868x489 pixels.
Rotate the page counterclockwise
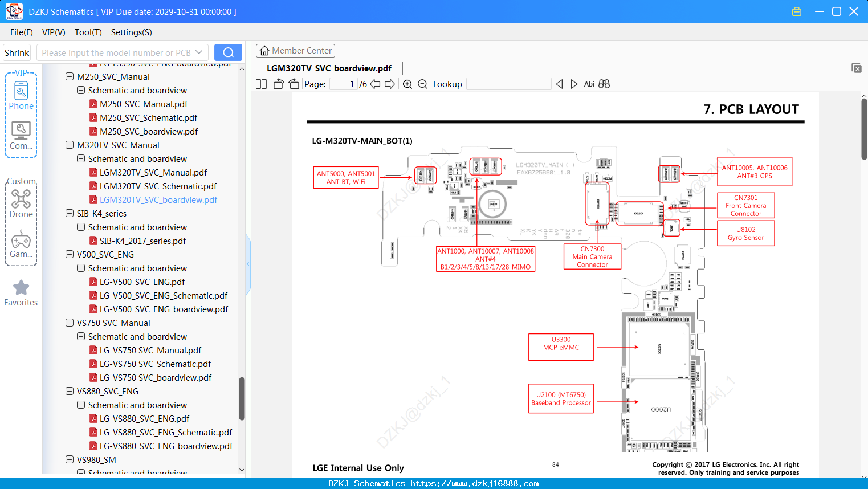[278, 84]
